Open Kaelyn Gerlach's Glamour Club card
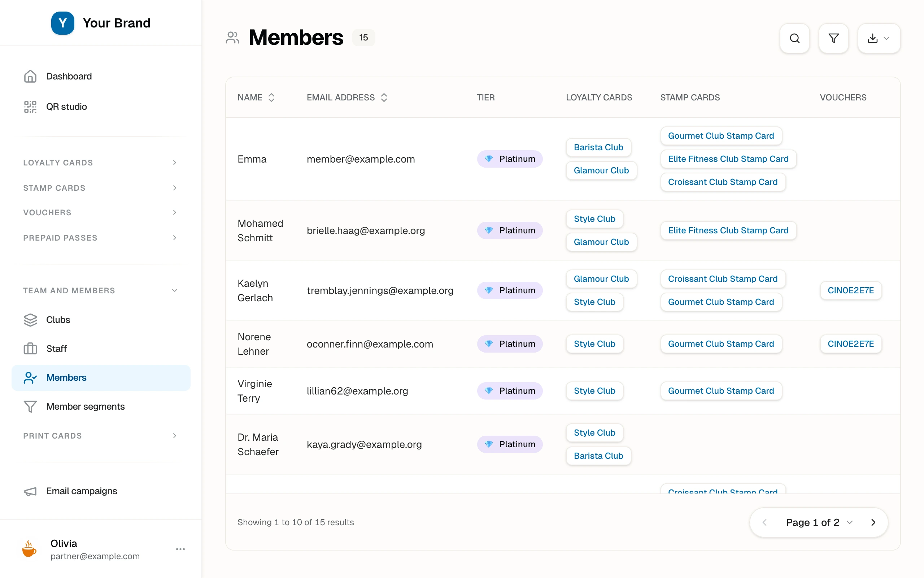Viewport: 924px width, 578px height. (x=601, y=279)
